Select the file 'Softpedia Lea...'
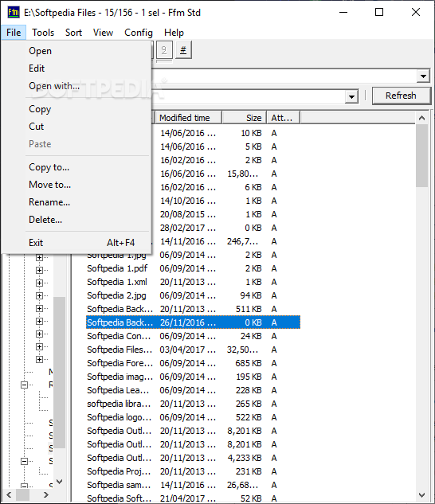The image size is (435, 504). pyautogui.click(x=118, y=390)
